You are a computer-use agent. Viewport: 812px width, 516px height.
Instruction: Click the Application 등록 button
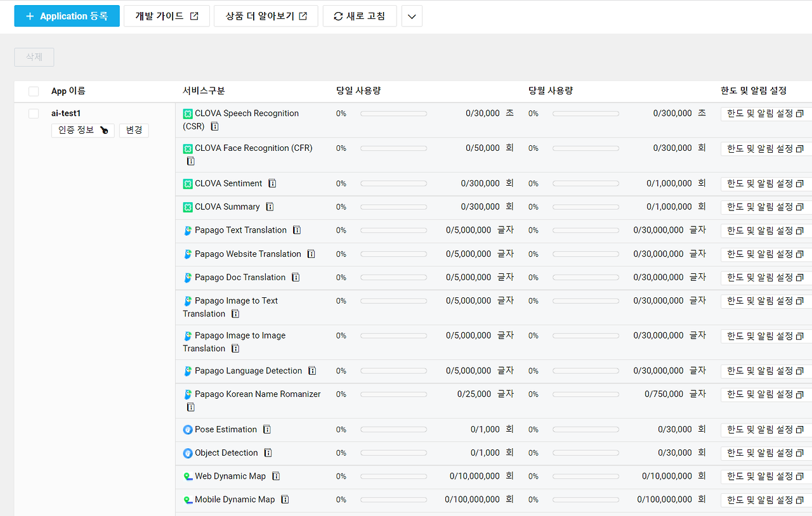click(x=67, y=16)
